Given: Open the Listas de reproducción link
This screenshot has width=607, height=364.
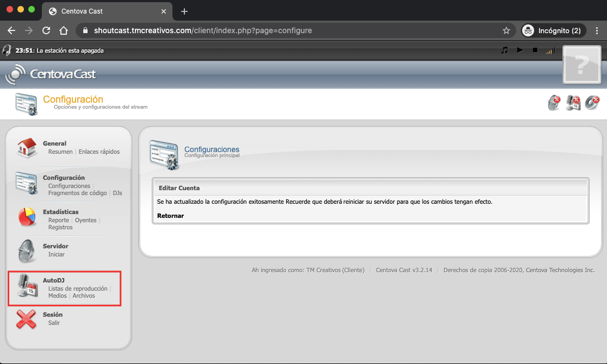Looking at the screenshot, I should (x=77, y=288).
